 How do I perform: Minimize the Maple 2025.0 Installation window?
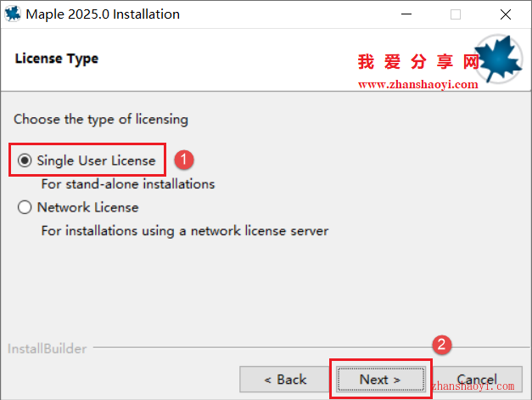[406, 14]
